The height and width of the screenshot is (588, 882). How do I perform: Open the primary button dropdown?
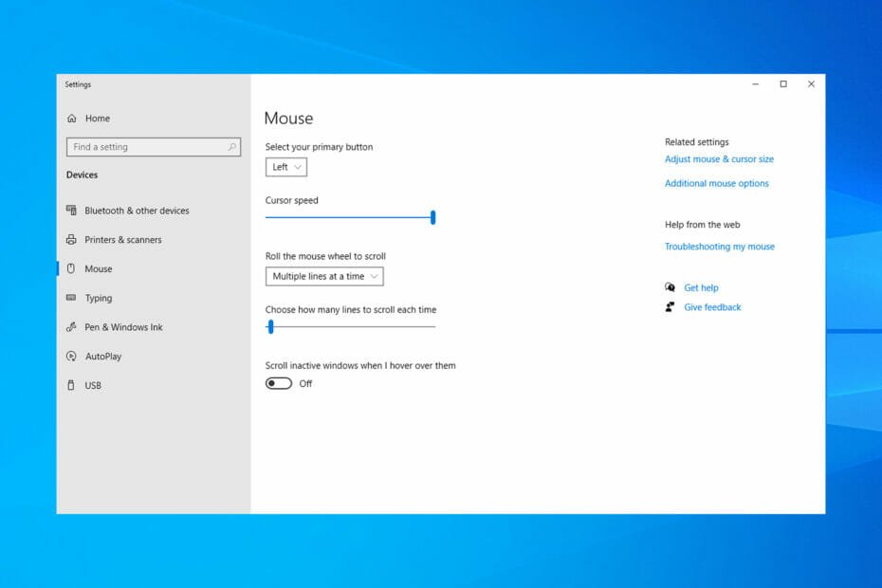[x=286, y=167]
